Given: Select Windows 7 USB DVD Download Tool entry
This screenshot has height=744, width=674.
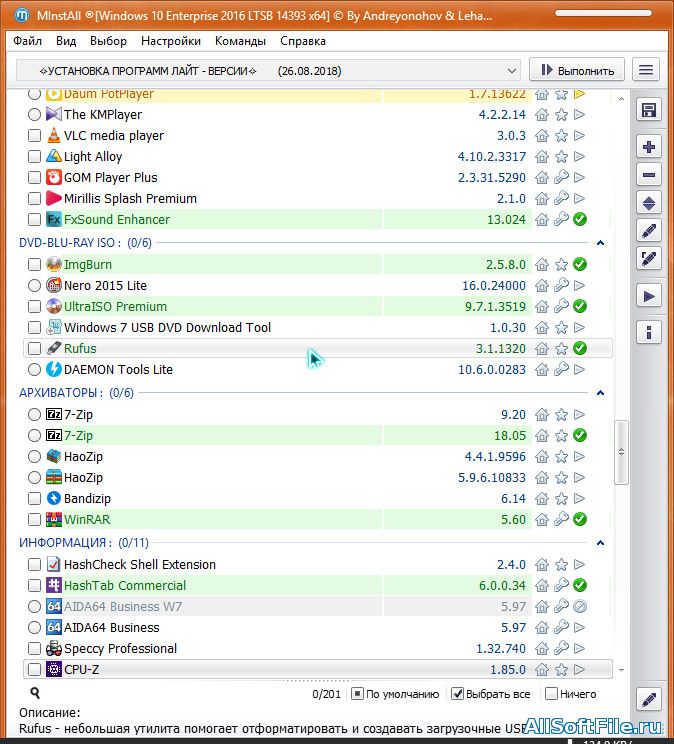Looking at the screenshot, I should [x=167, y=328].
